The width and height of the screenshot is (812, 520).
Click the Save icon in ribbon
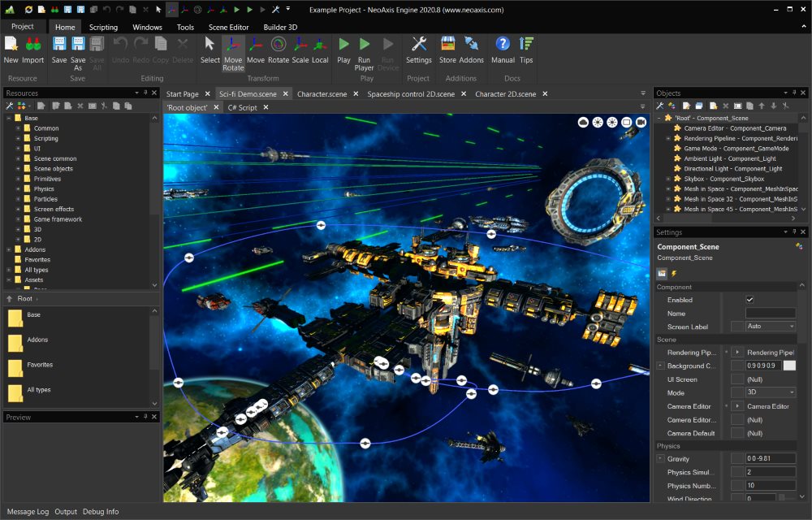(59, 45)
